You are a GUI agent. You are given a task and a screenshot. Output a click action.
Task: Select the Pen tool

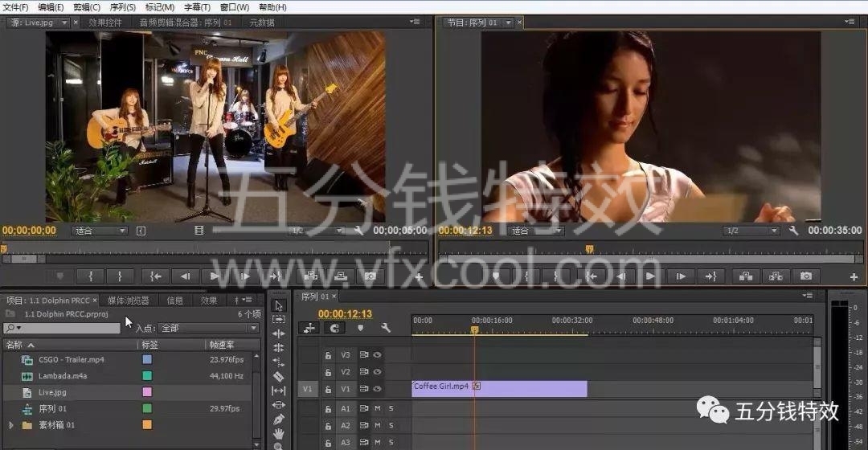tap(278, 419)
